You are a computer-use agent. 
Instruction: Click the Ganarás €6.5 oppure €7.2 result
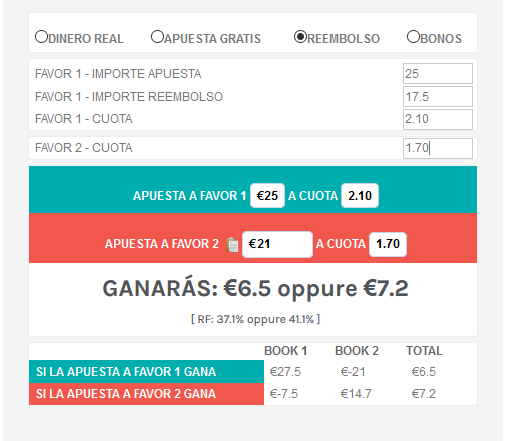[x=255, y=288]
